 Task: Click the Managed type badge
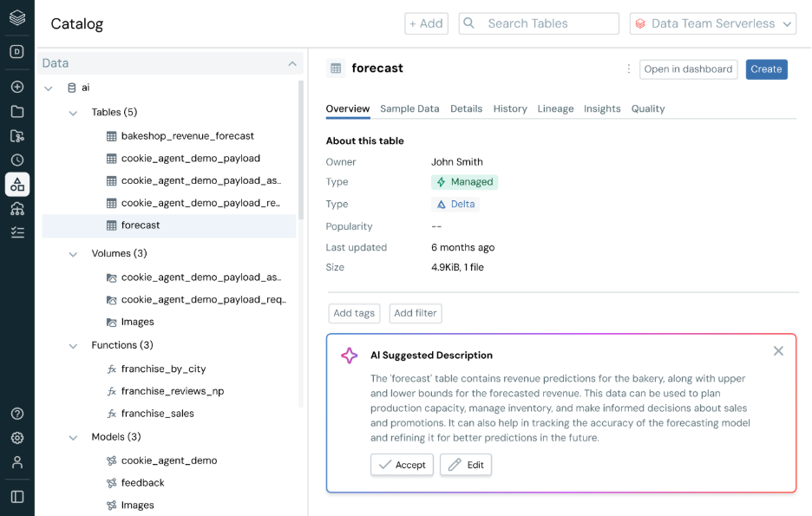click(465, 181)
